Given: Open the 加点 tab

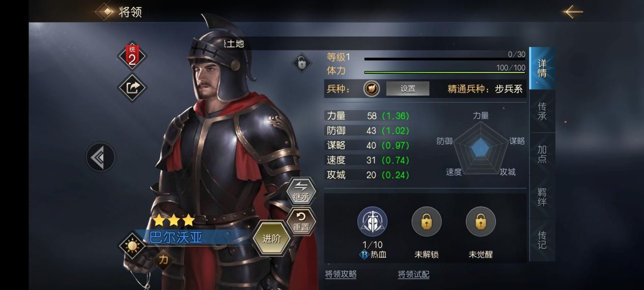Looking at the screenshot, I should (x=542, y=154).
